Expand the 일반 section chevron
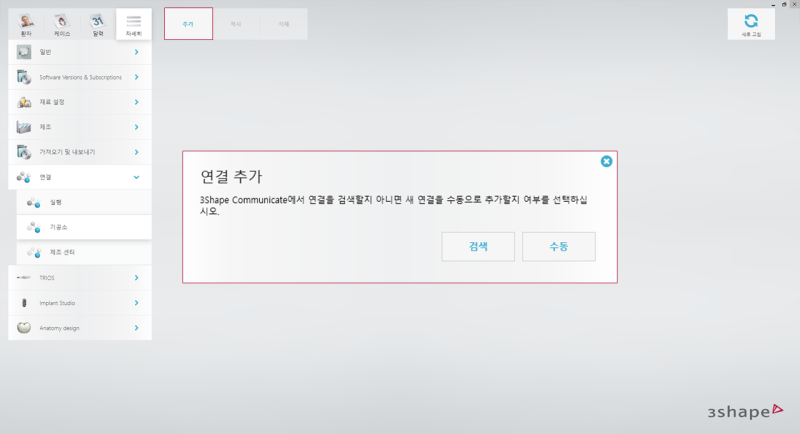800x434 pixels. pos(137,52)
